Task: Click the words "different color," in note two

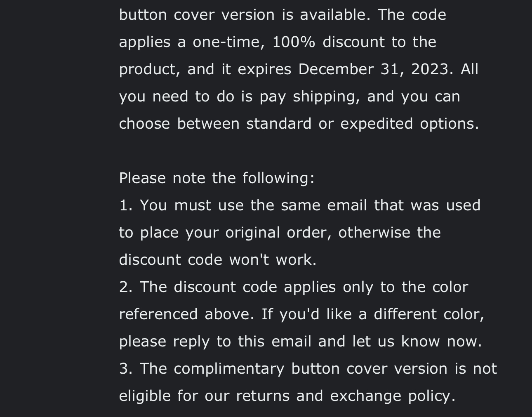Action: pyautogui.click(x=428, y=314)
